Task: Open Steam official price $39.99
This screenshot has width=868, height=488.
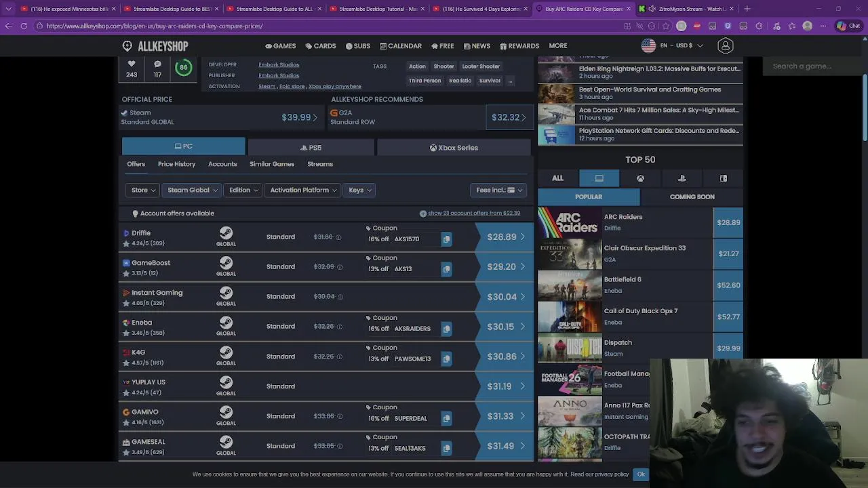Action: 299,117
